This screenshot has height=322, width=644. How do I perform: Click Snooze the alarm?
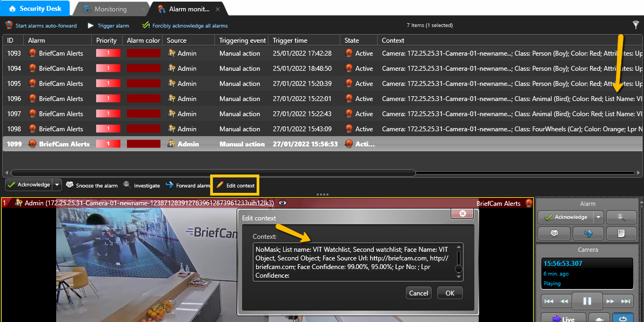click(x=92, y=186)
